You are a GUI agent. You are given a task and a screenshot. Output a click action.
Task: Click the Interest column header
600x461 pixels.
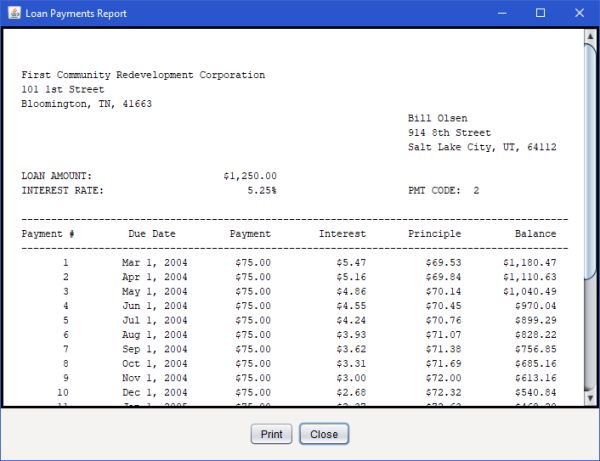pyautogui.click(x=342, y=234)
